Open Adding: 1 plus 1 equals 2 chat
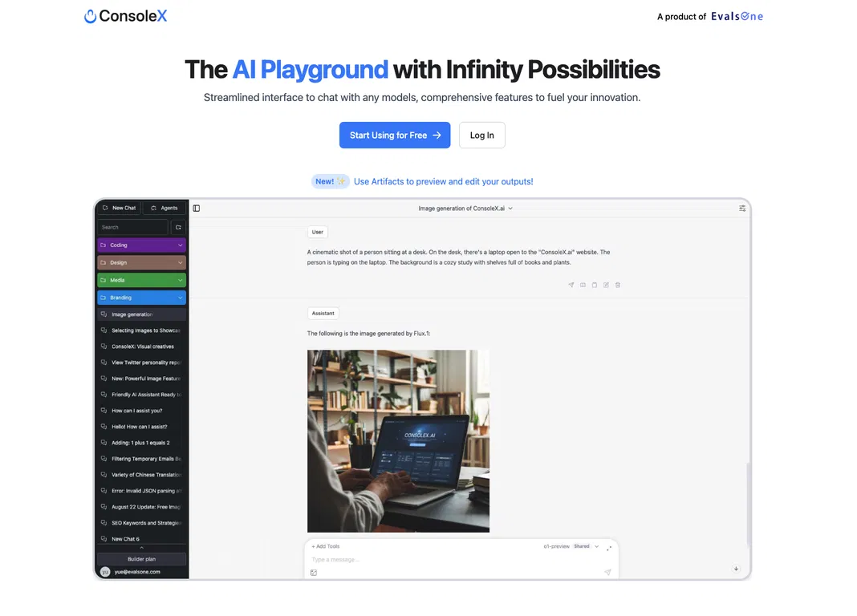The image size is (857, 616). (141, 443)
